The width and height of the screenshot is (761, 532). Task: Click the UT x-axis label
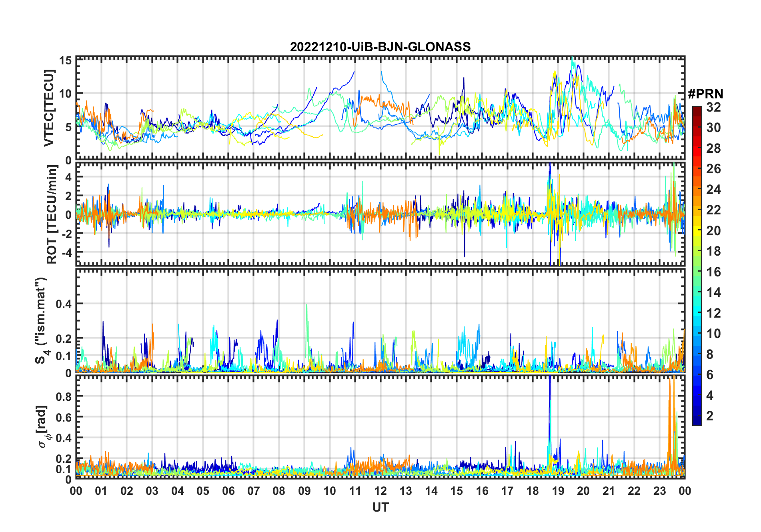coord(380,507)
